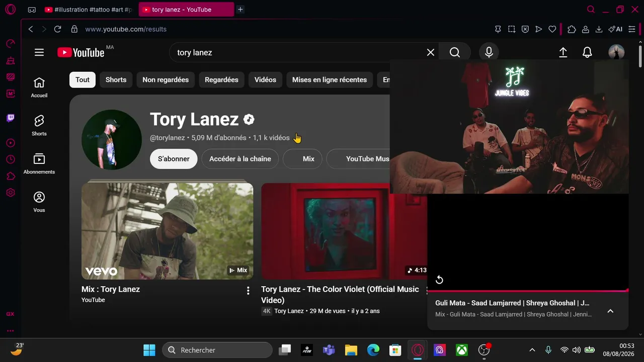This screenshot has height=362, width=644.
Task: Open the browser profile icon
Action: click(x=586, y=29)
